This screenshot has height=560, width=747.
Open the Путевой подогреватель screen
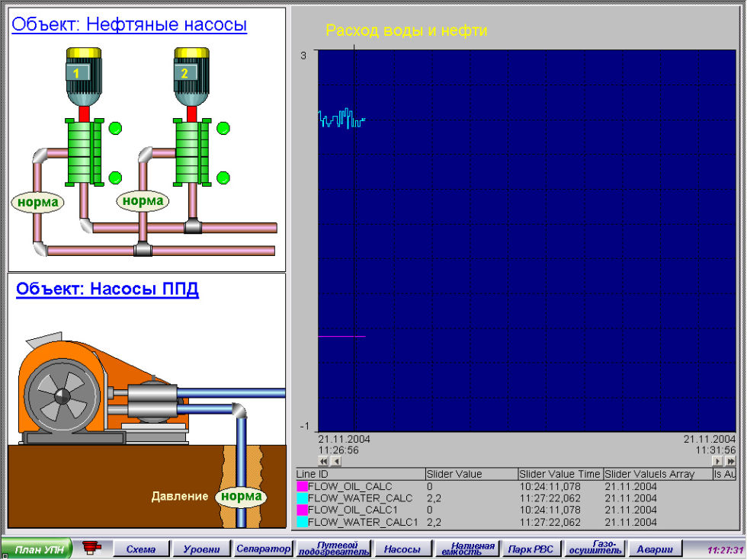334,549
